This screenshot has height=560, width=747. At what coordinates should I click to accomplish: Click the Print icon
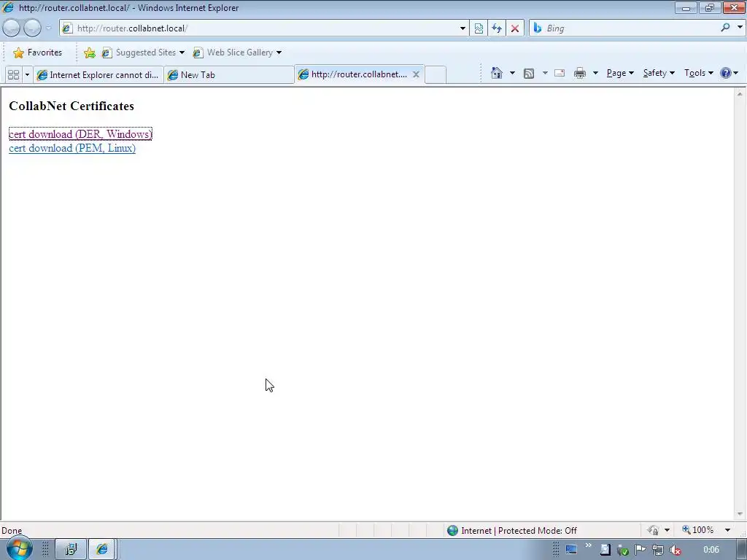[580, 73]
